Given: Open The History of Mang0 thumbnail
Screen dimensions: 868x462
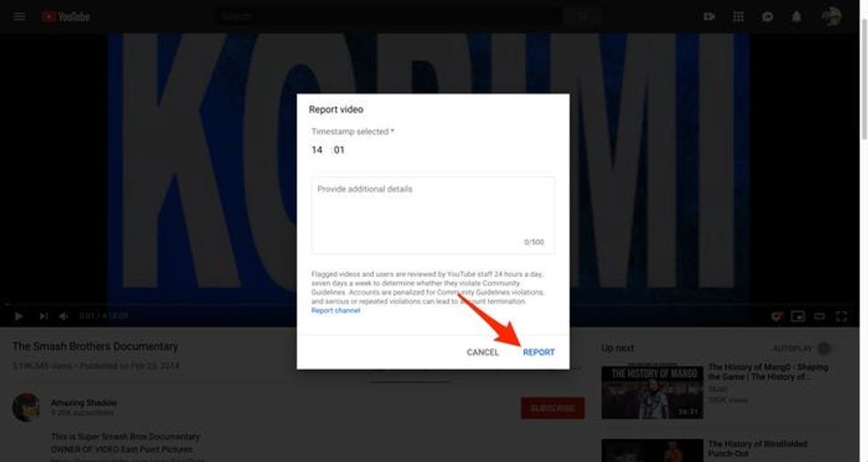Looking at the screenshot, I should tap(652, 390).
